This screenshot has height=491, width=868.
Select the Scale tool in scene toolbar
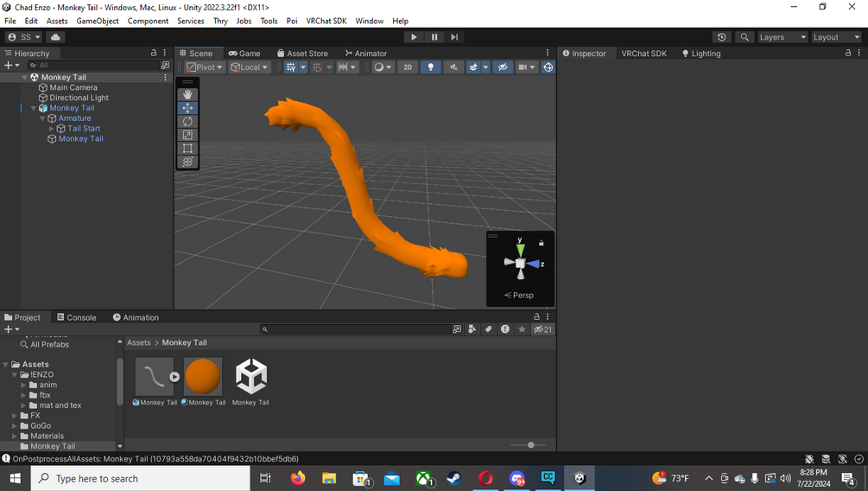pos(187,135)
